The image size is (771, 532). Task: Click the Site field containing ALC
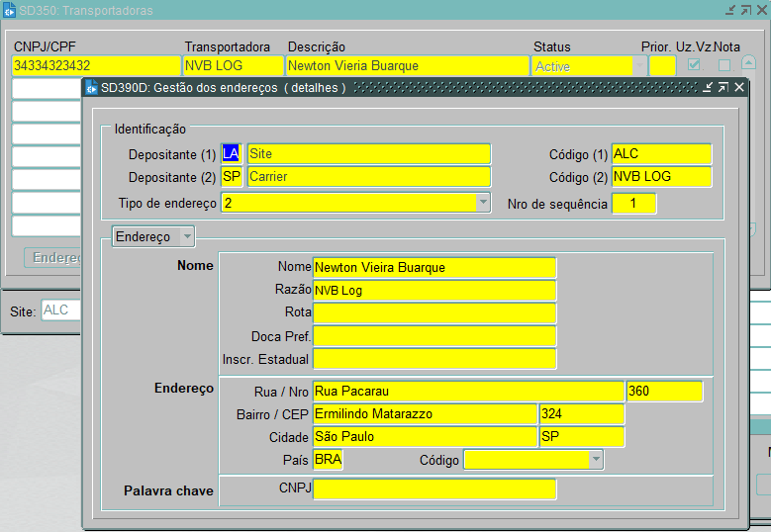click(x=61, y=310)
